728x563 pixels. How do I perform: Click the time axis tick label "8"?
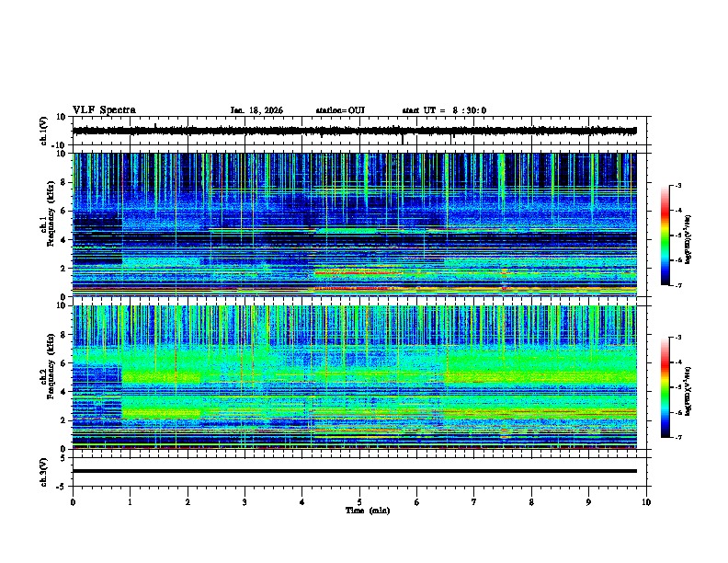click(x=531, y=502)
